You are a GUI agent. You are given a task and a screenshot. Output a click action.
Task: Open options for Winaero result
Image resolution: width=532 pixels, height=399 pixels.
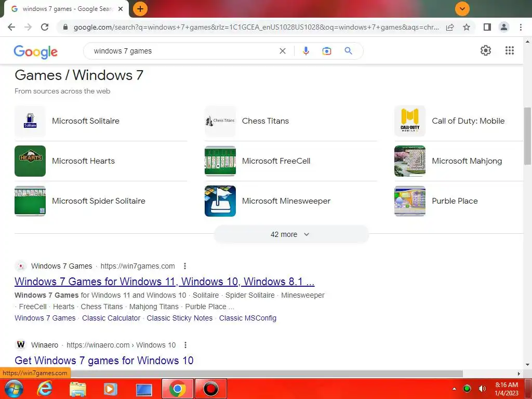pyautogui.click(x=185, y=345)
